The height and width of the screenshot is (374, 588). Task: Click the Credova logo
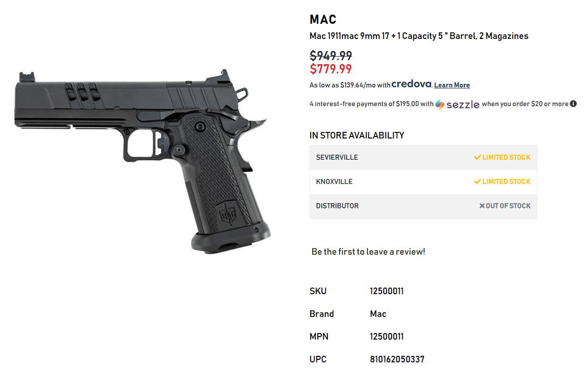pos(411,84)
